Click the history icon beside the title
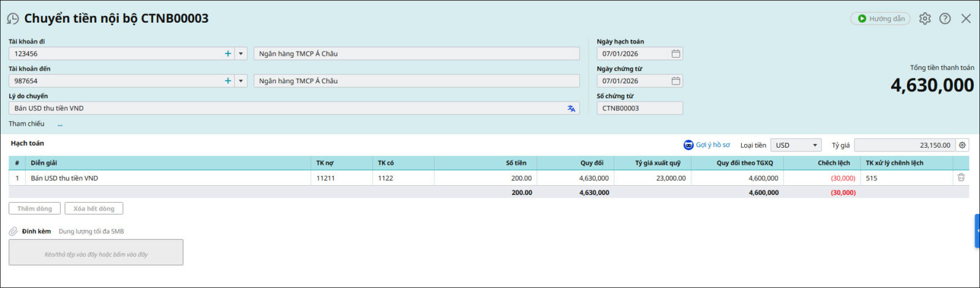The width and height of the screenshot is (980, 288). click(13, 19)
